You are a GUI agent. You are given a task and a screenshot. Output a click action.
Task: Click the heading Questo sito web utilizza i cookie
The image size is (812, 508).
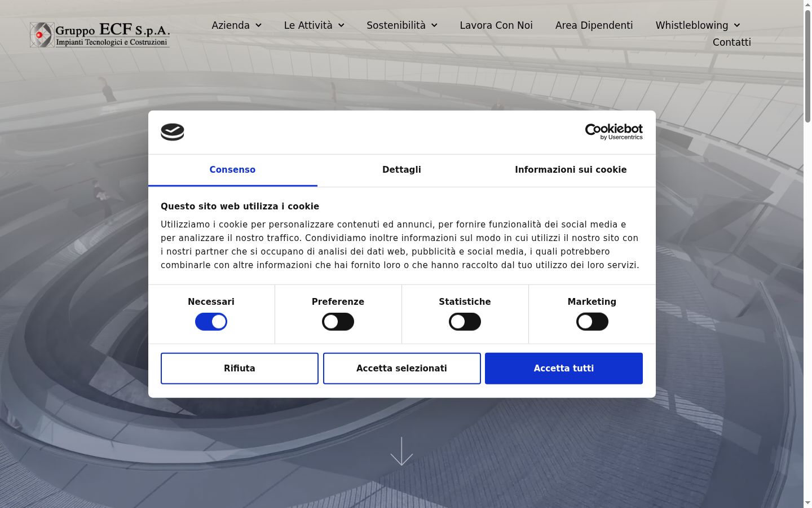tap(240, 207)
